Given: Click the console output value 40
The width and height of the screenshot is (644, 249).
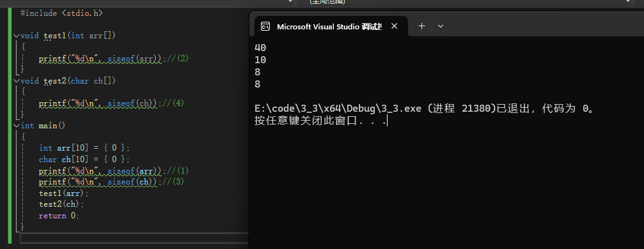Looking at the screenshot, I should point(260,48).
